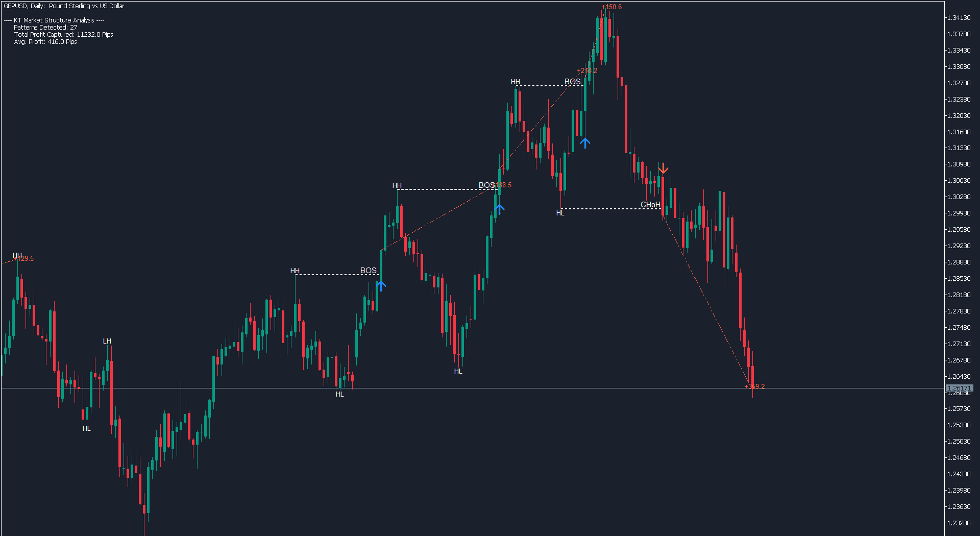Click the 1.27130 price axis label
980x536 pixels.
point(959,344)
